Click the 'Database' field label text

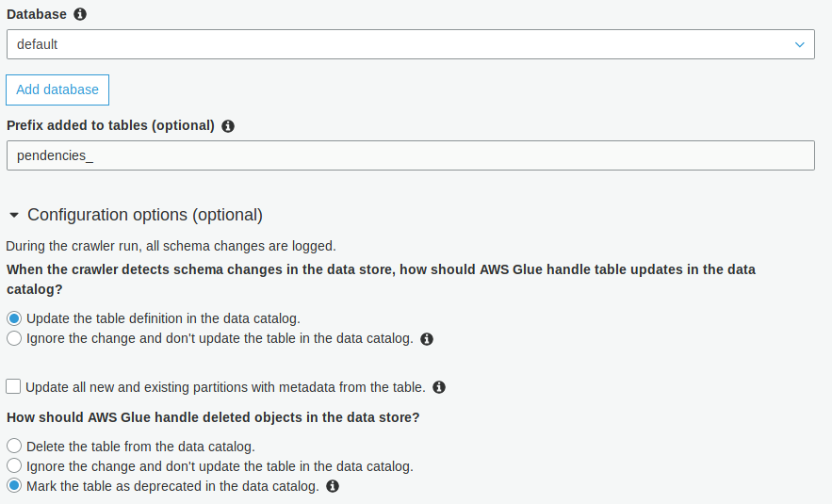(x=37, y=15)
